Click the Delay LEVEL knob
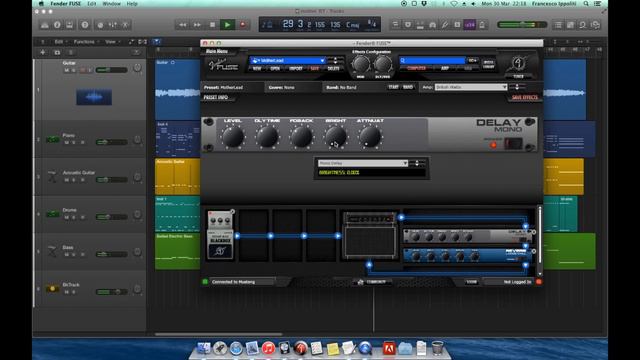 click(233, 137)
